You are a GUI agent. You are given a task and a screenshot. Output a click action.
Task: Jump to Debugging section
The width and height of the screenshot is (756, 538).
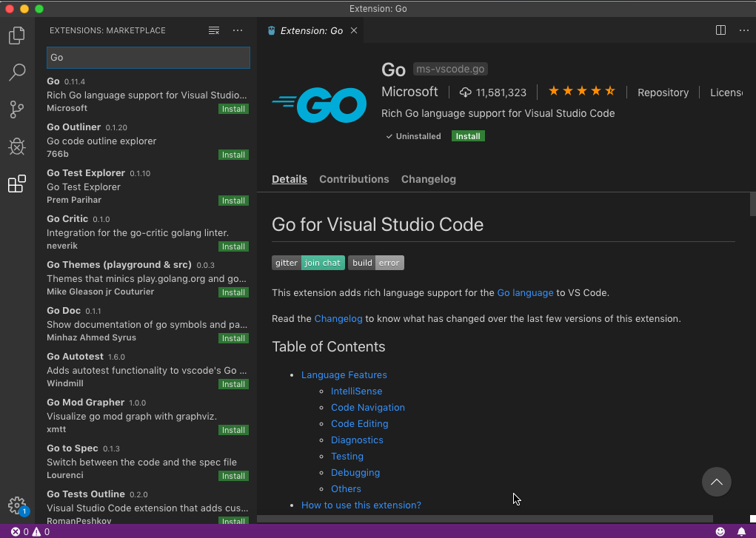click(x=355, y=472)
